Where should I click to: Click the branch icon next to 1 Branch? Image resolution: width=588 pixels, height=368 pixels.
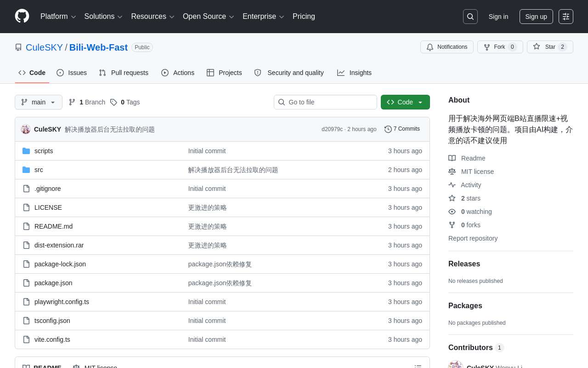tap(72, 102)
